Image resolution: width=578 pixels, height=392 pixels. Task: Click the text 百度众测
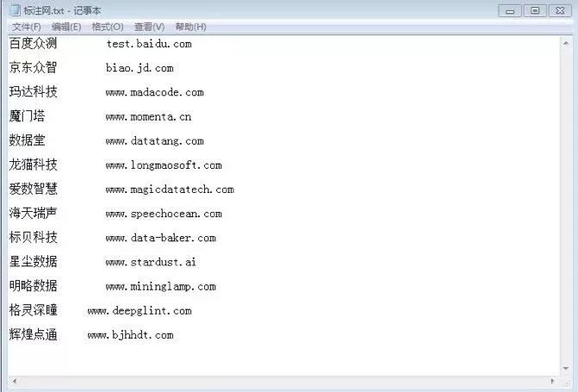click(x=34, y=44)
